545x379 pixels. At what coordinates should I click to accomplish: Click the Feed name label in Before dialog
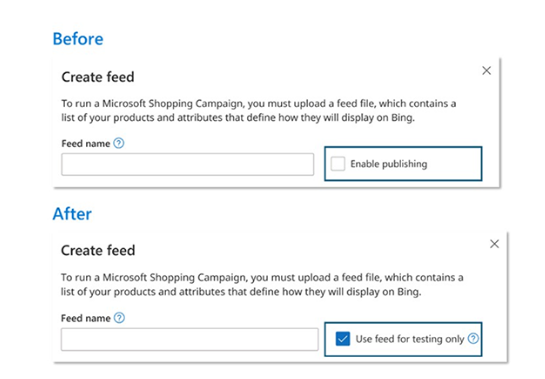(x=86, y=143)
